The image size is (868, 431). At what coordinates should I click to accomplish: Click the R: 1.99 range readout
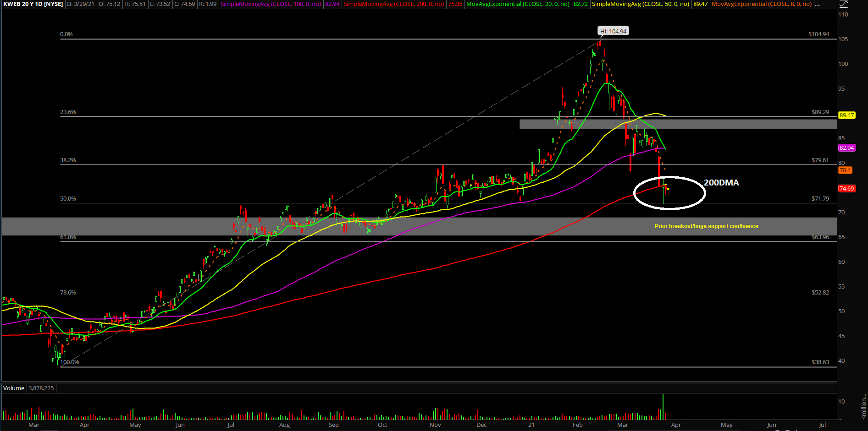208,4
